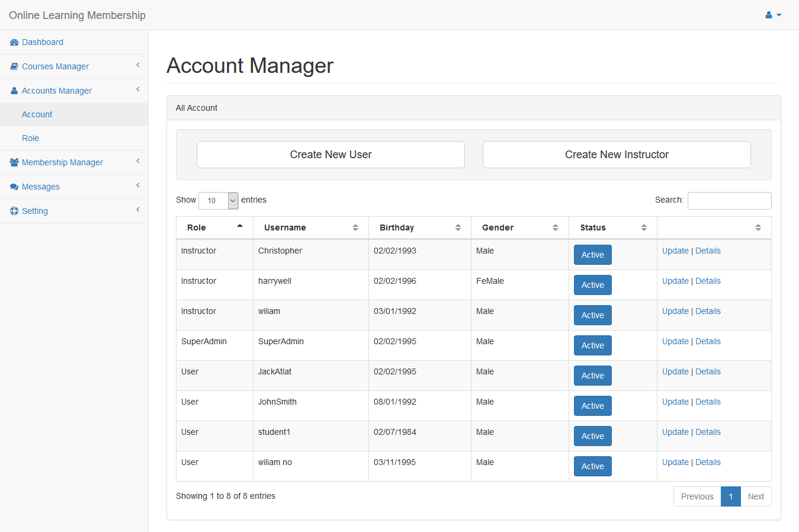Screen dimensions: 799x532
Task: Open the Role submenu item
Action: click(31, 138)
